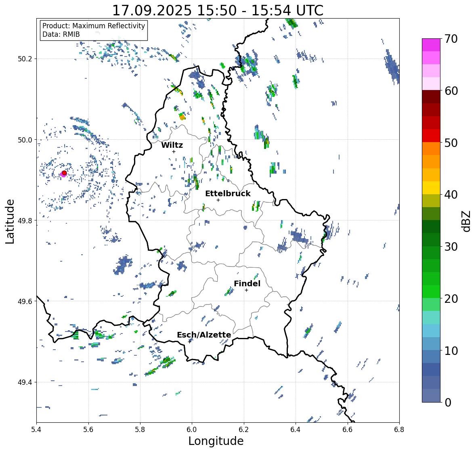Click the colorbar tick label 40
The image size is (476, 451).
click(x=451, y=195)
